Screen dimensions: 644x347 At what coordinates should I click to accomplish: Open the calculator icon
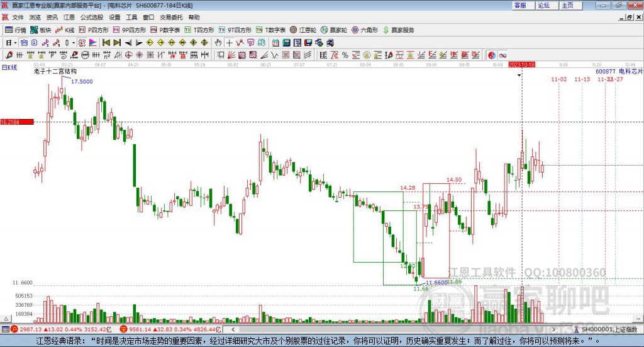[287, 43]
